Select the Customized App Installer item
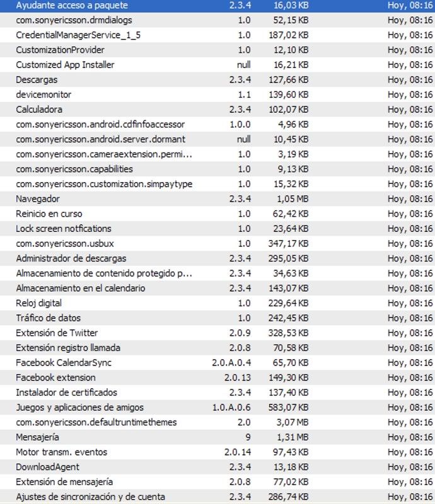 coord(217,65)
